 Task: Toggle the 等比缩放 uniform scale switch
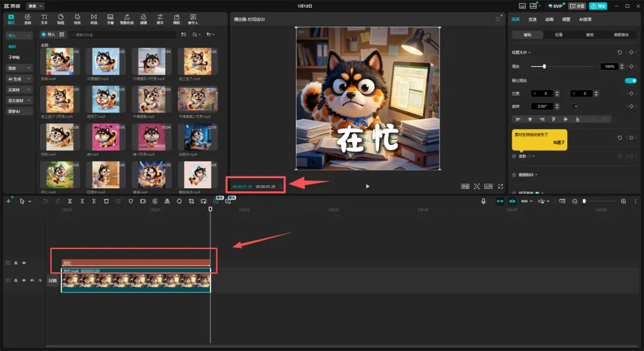[630, 80]
